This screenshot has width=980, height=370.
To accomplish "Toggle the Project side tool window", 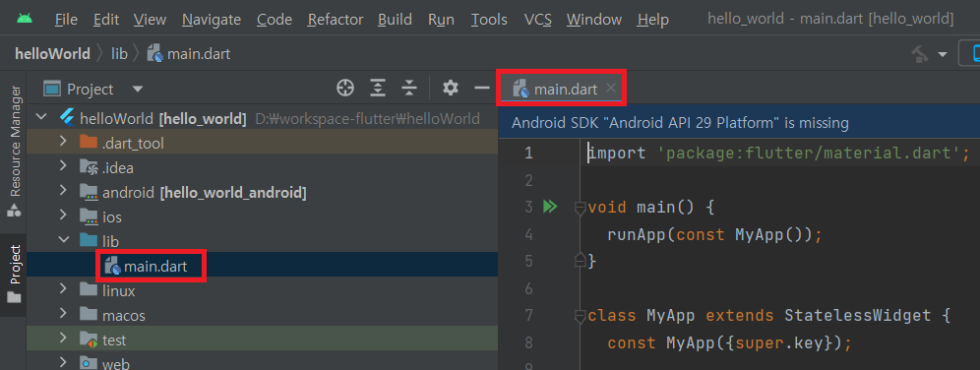I will [x=13, y=274].
